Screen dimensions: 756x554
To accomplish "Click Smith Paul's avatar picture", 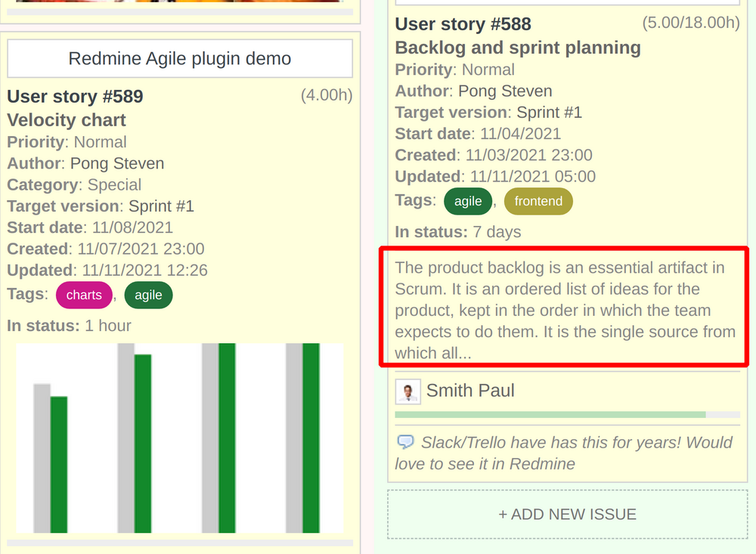I will [x=407, y=392].
